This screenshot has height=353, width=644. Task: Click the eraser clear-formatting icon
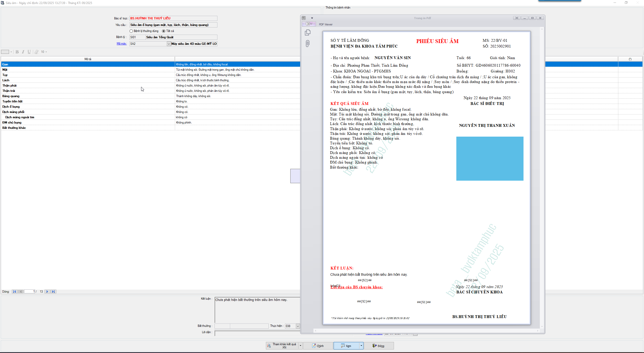tap(36, 52)
